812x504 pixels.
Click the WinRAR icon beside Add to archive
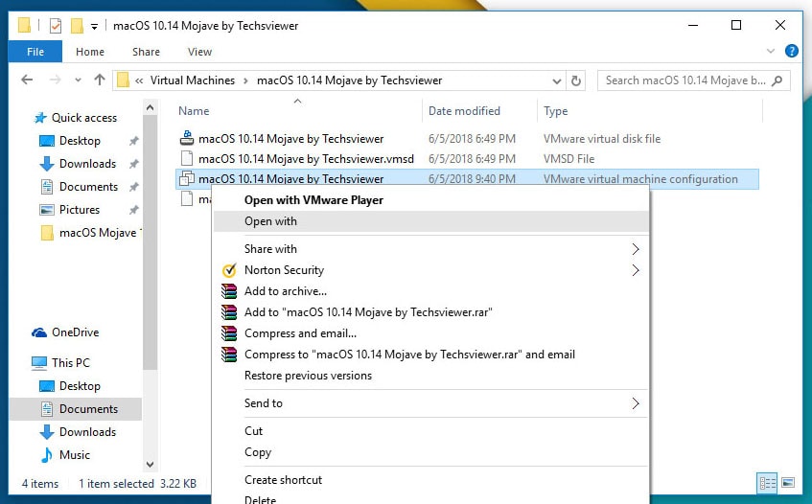[228, 291]
